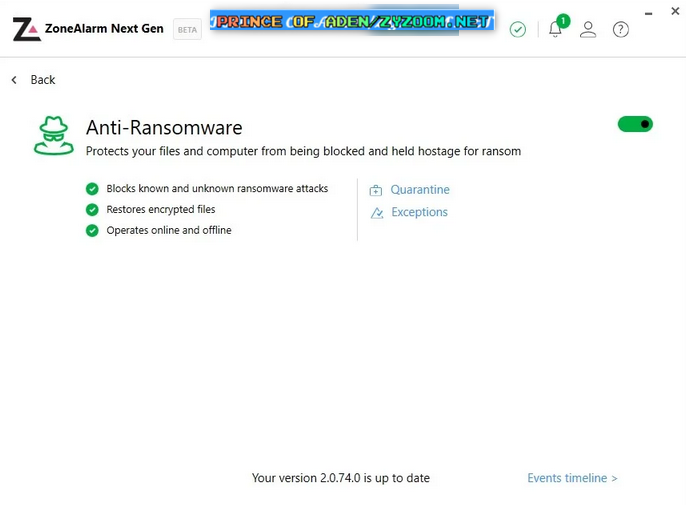Toggle Anti-Ransomware protection off
Image resolution: width=686 pixels, height=505 pixels.
coord(635,124)
